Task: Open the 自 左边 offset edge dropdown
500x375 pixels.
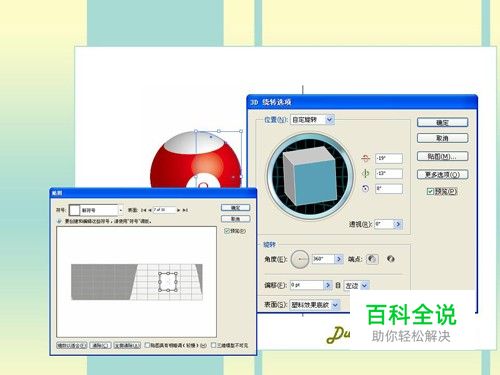Action: point(356,285)
